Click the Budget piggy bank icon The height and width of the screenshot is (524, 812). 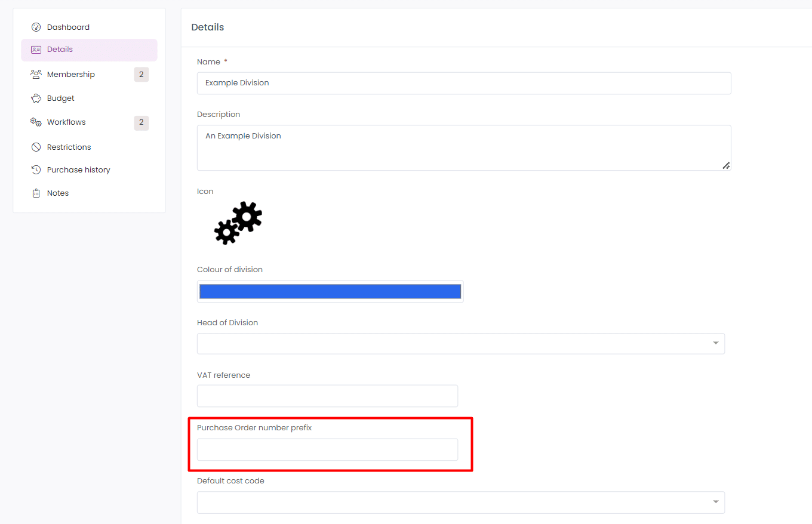36,98
